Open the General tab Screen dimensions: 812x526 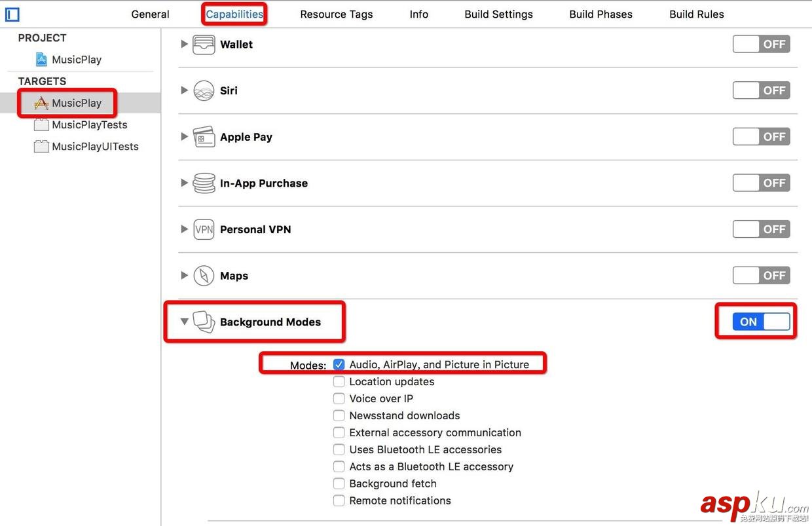pos(150,14)
